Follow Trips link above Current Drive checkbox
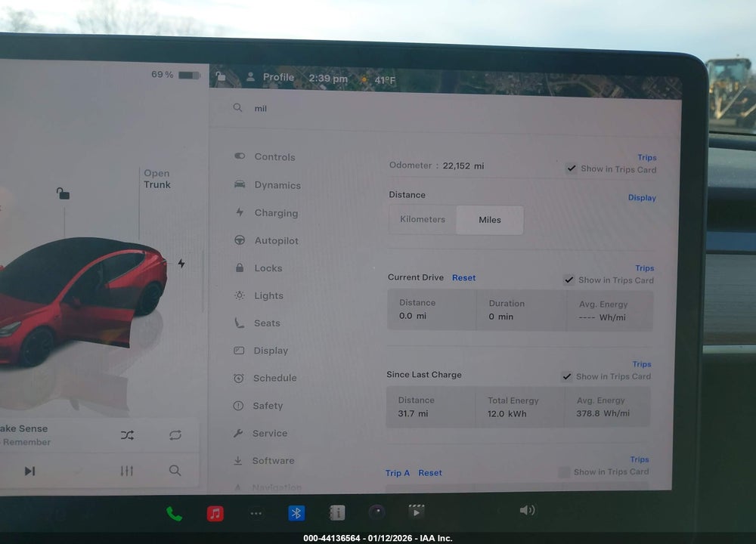Viewport: 756px width, 544px height. tap(645, 268)
